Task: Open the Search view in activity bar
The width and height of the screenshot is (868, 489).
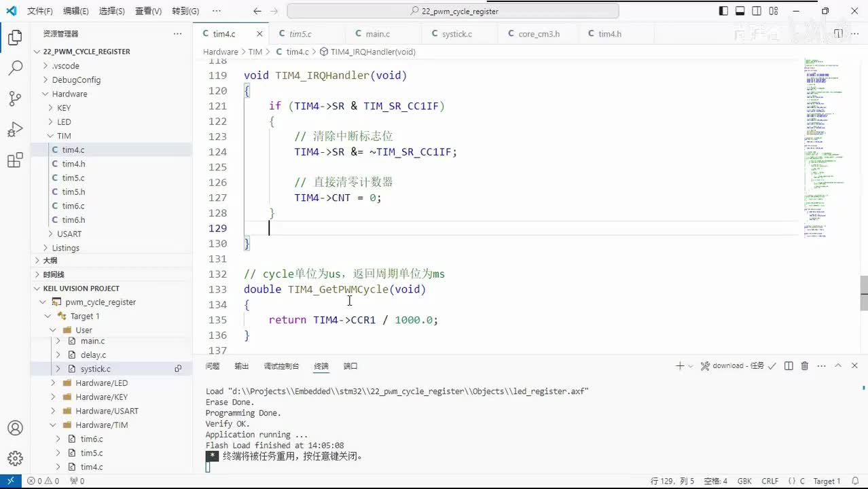Action: (15, 68)
